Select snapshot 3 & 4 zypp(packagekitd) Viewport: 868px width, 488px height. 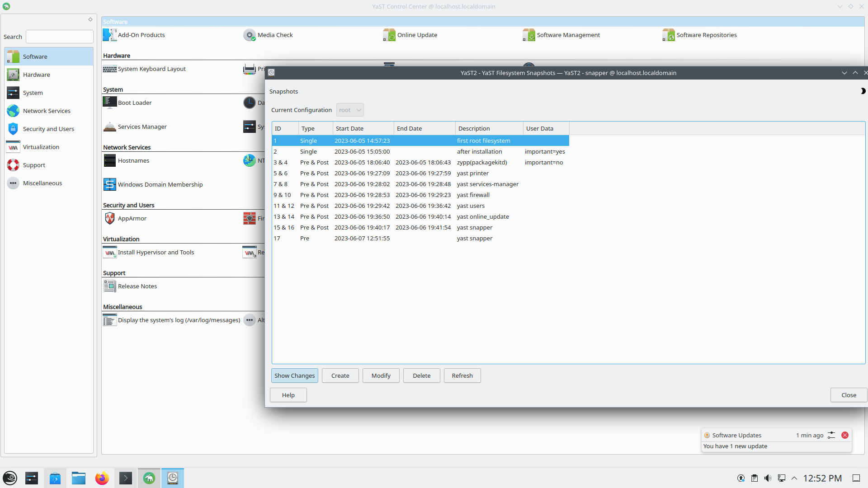coord(420,162)
